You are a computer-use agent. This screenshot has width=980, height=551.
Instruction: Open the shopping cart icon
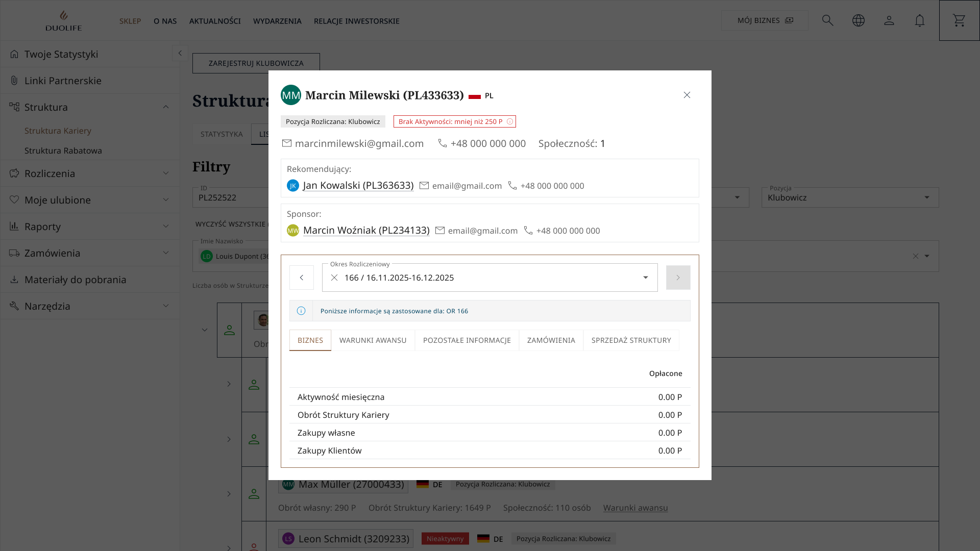(x=959, y=20)
